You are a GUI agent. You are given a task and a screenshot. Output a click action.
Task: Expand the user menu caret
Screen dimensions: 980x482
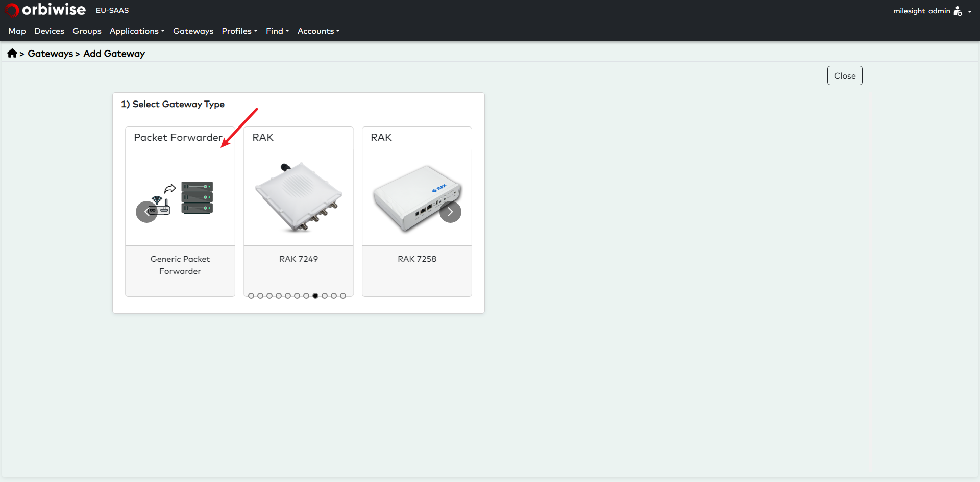970,11
